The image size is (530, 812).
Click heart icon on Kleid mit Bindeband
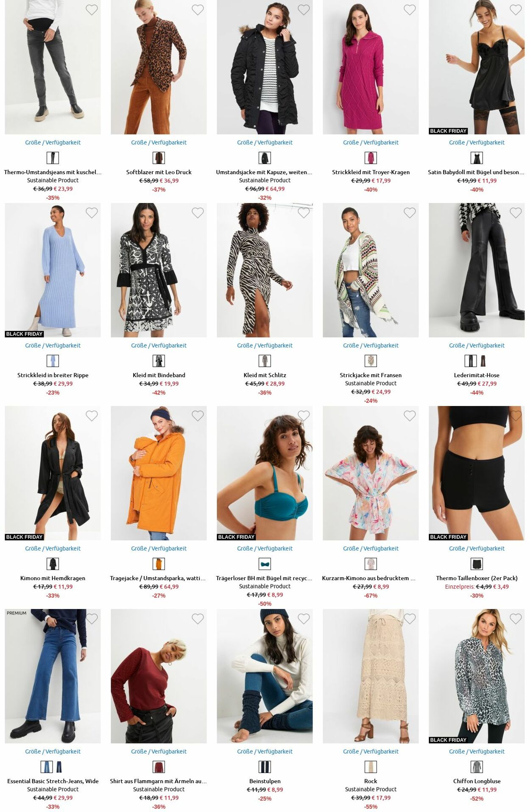(x=198, y=213)
